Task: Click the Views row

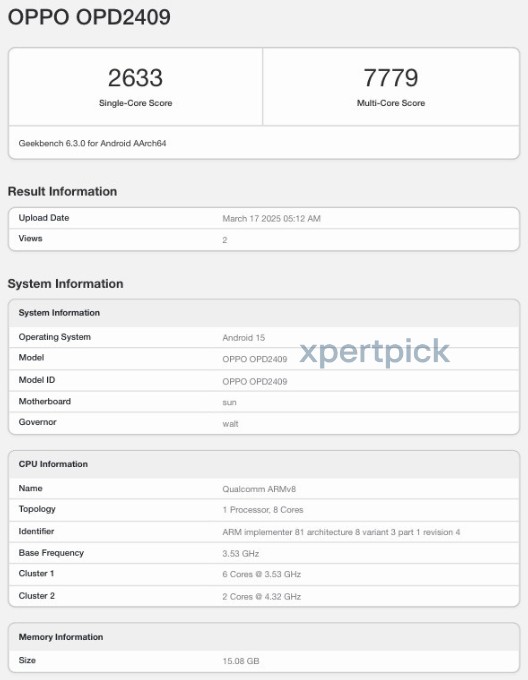Action: pos(264,239)
